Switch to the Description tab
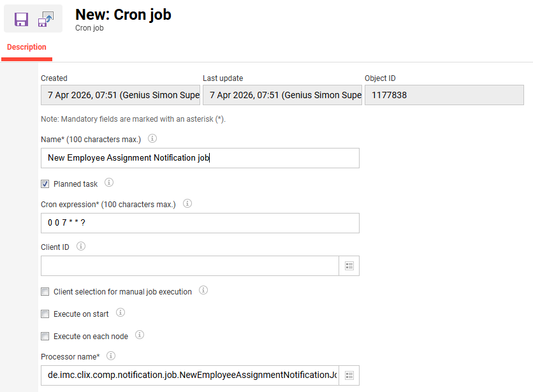The height and width of the screenshot is (392, 533). (x=26, y=47)
